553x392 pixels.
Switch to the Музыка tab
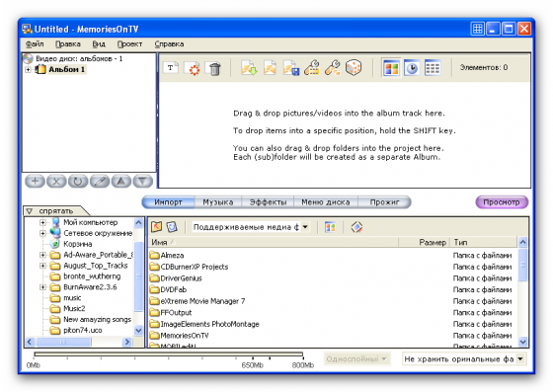(x=217, y=202)
